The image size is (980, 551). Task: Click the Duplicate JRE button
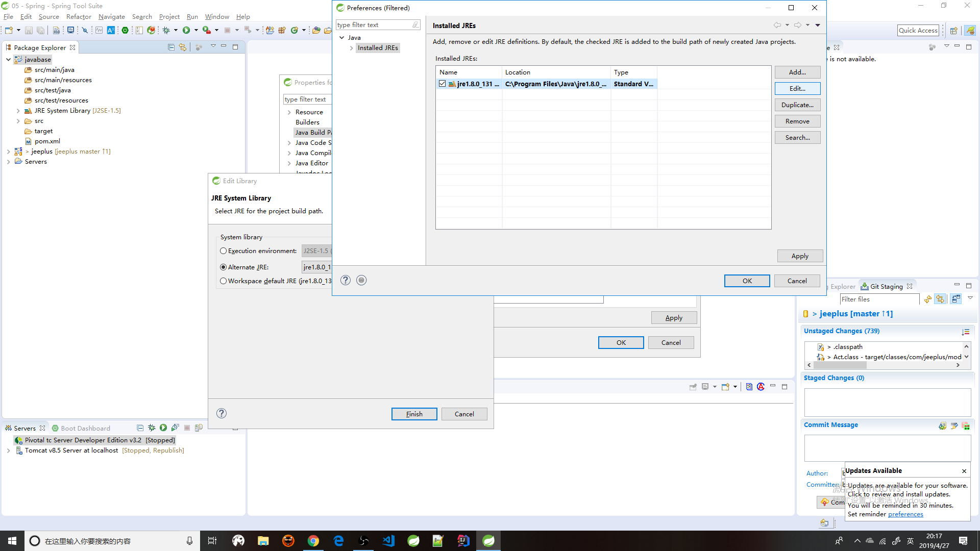click(x=798, y=104)
